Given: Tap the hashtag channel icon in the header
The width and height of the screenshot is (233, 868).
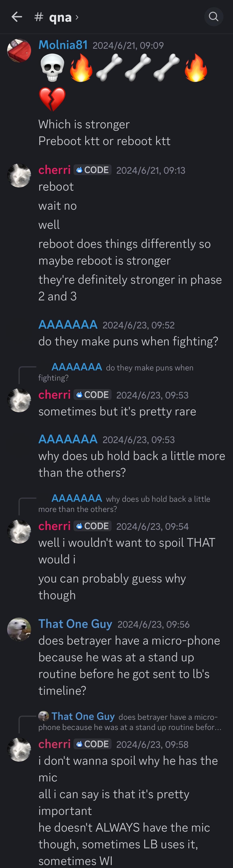Looking at the screenshot, I should (39, 17).
